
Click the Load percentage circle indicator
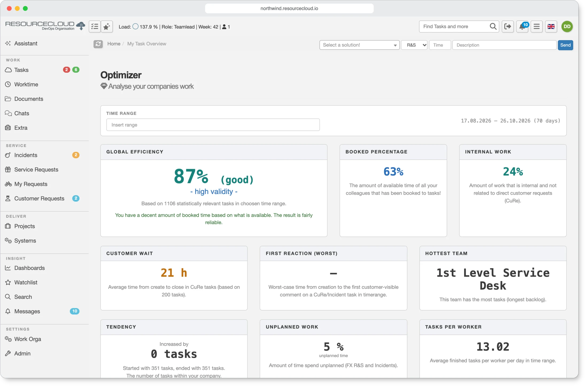[136, 26]
